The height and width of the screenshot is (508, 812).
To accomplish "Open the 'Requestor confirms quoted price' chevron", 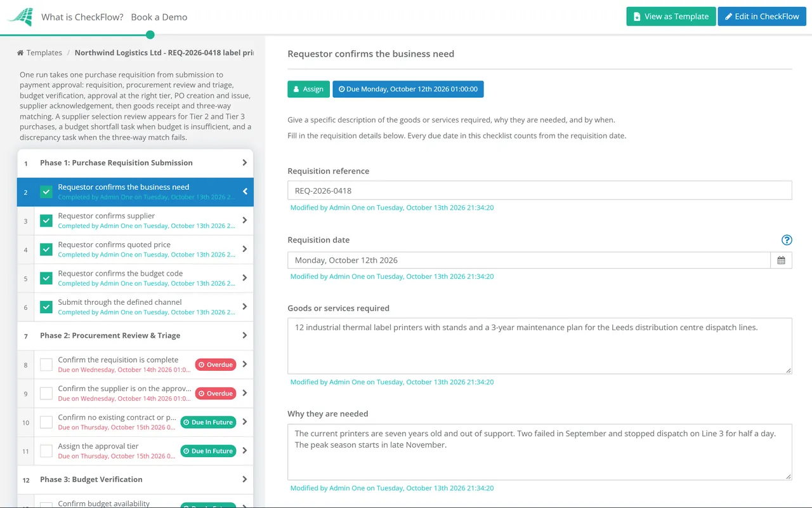I will [x=245, y=250].
